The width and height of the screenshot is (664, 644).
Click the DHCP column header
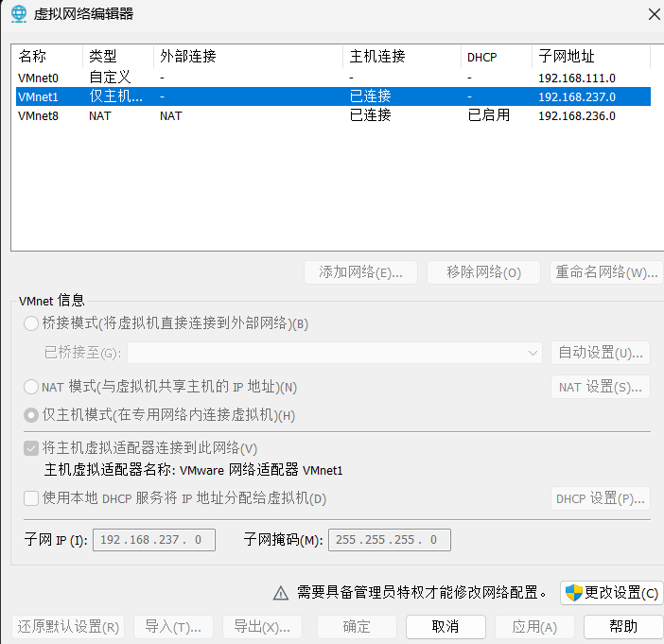tap(497, 57)
